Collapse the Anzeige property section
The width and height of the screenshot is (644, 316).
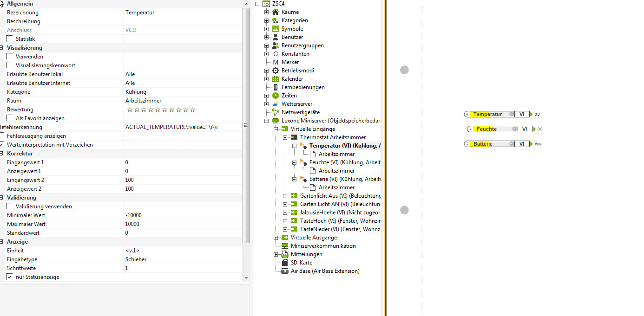point(2,242)
